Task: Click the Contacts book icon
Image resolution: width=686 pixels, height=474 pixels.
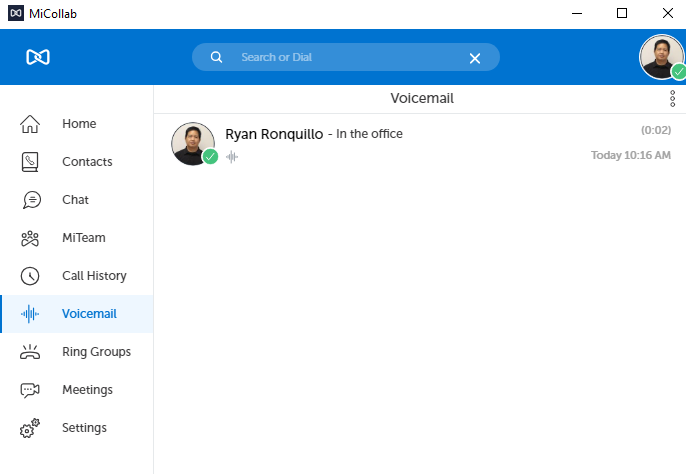Action: point(31,162)
